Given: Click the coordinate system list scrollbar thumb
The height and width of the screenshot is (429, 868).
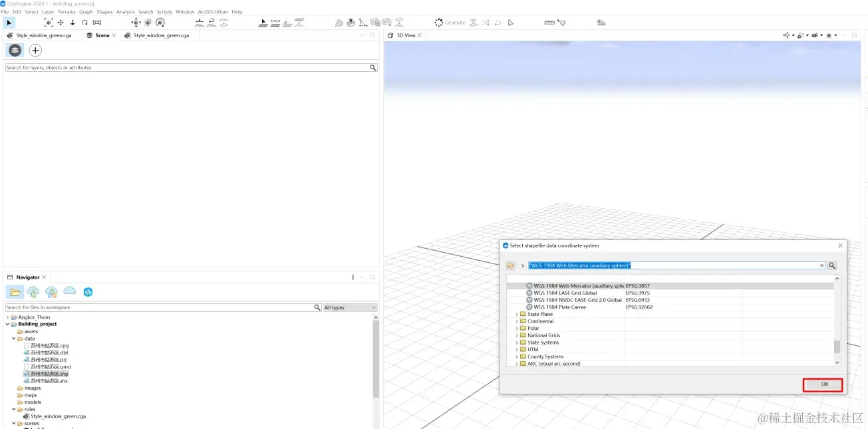Looking at the screenshot, I should pos(837,347).
